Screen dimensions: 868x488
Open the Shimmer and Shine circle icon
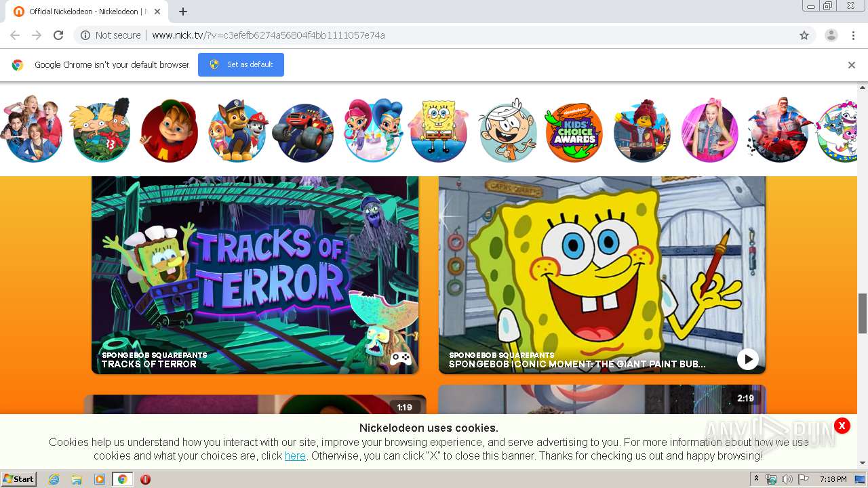pos(373,129)
